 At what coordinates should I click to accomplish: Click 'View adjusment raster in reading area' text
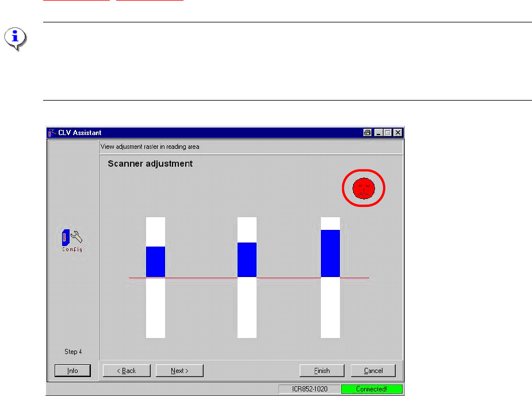150,147
